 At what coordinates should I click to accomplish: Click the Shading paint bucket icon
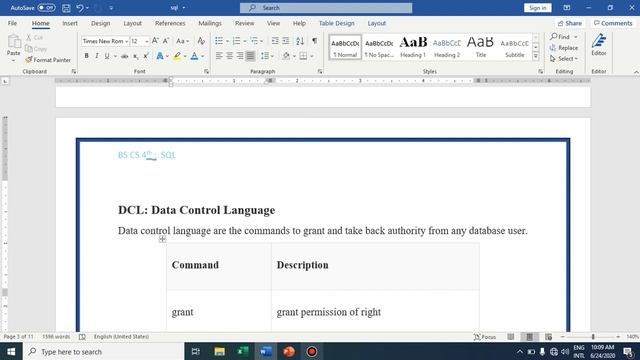286,56
